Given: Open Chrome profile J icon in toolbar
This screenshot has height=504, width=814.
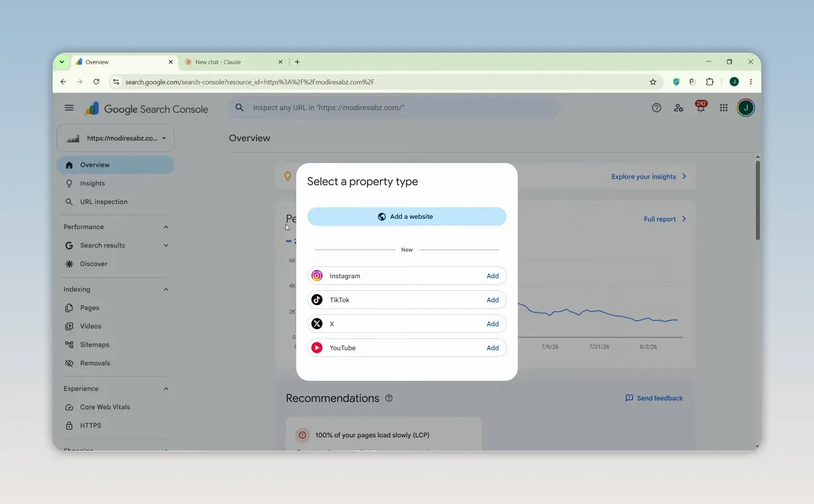Looking at the screenshot, I should click(734, 82).
